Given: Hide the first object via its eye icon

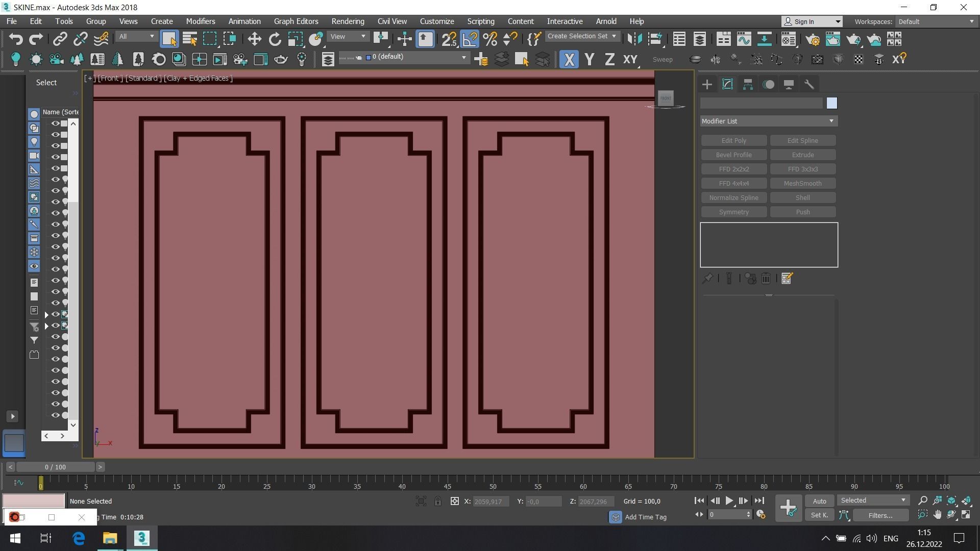Looking at the screenshot, I should coord(55,123).
